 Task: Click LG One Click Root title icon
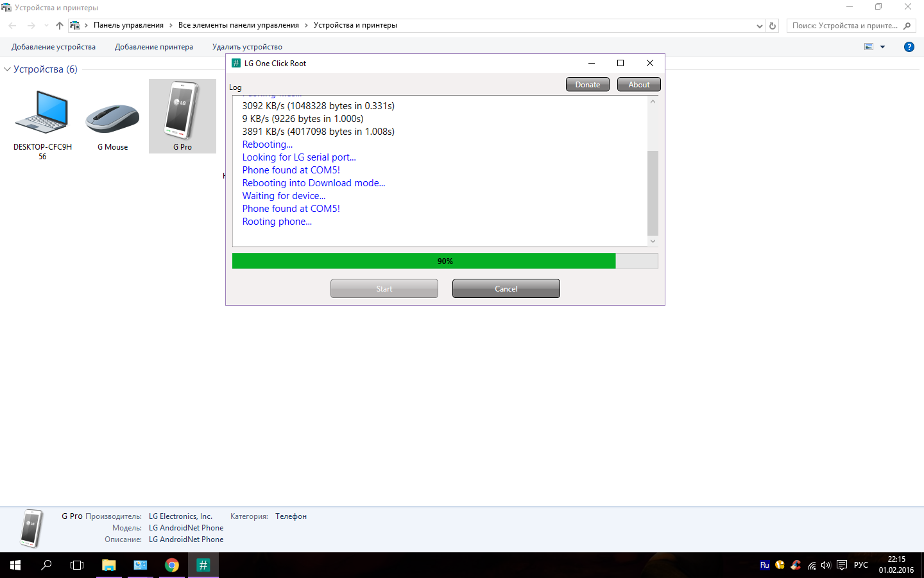(x=236, y=63)
